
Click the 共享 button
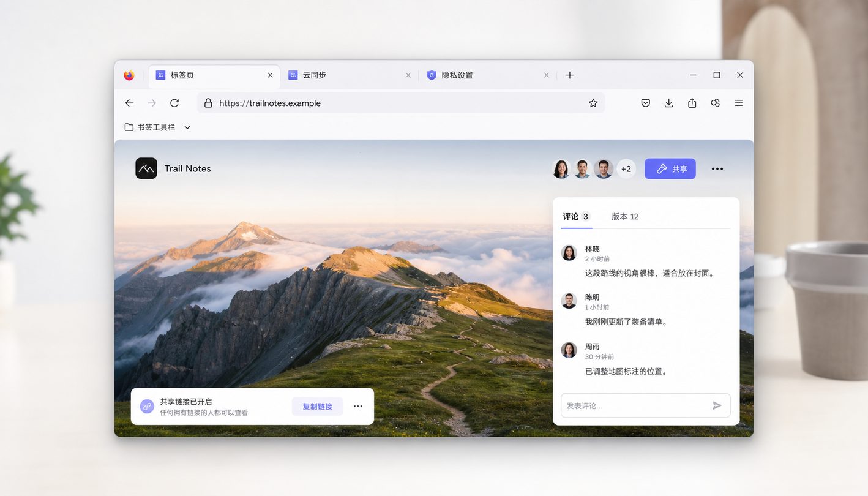coord(670,169)
